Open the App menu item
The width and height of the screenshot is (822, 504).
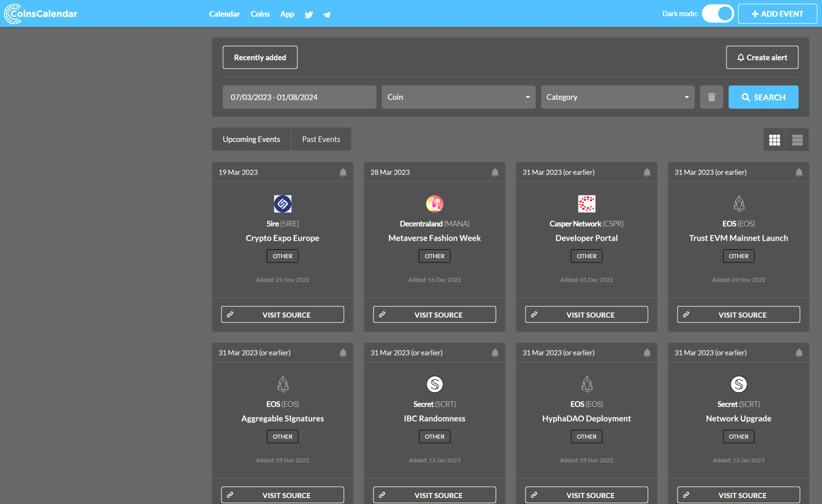(x=287, y=14)
